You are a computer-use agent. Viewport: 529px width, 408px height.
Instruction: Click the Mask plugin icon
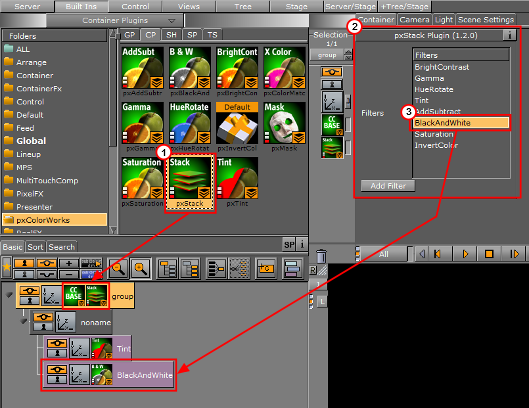click(x=284, y=123)
